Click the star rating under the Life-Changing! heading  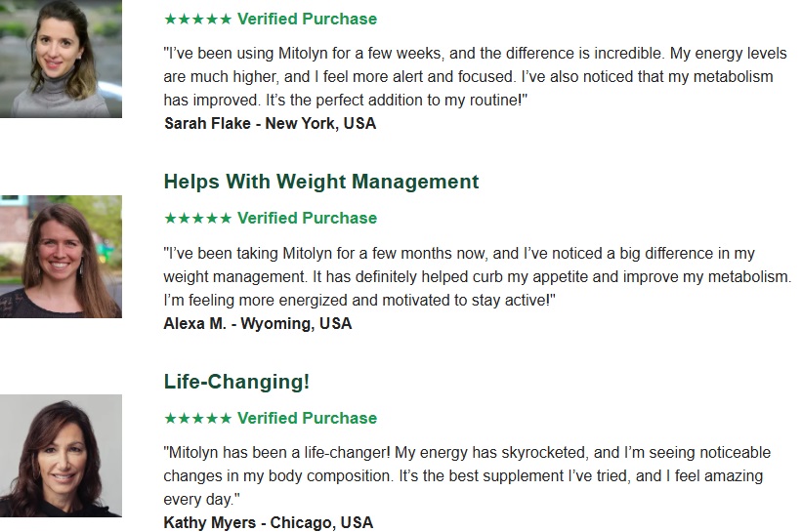197,418
